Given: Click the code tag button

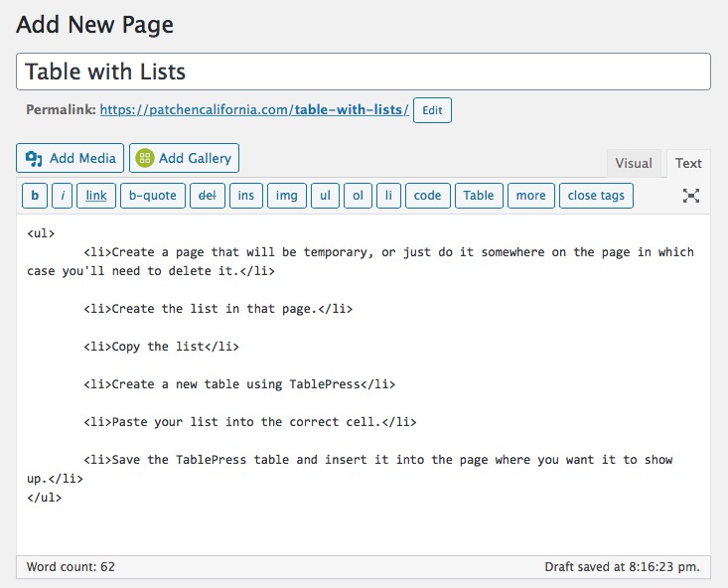Looking at the screenshot, I should pyautogui.click(x=427, y=196).
